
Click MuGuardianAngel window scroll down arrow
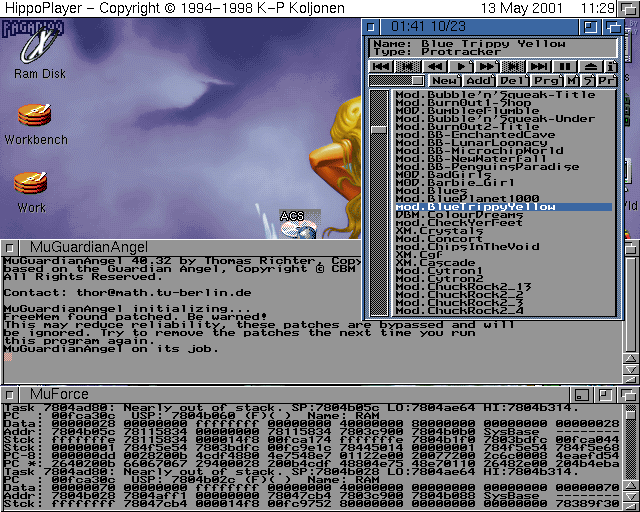coord(631,369)
